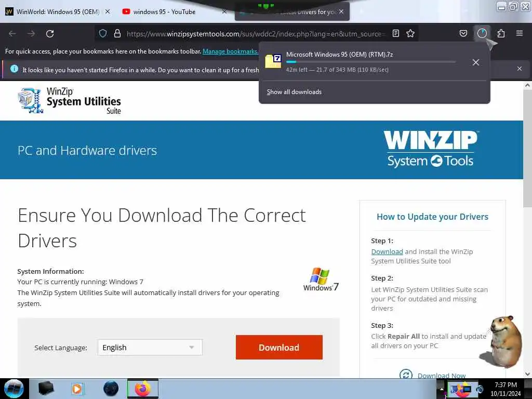
Task: Select the Drivers for you tab
Action: [x=292, y=12]
